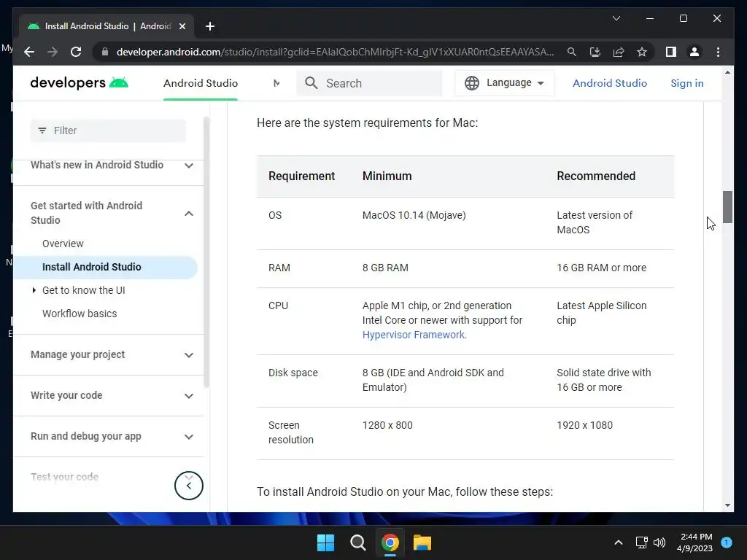Viewport: 747px width, 560px height.
Task: Switch to Install Android Studio browser tab
Action: (107, 26)
